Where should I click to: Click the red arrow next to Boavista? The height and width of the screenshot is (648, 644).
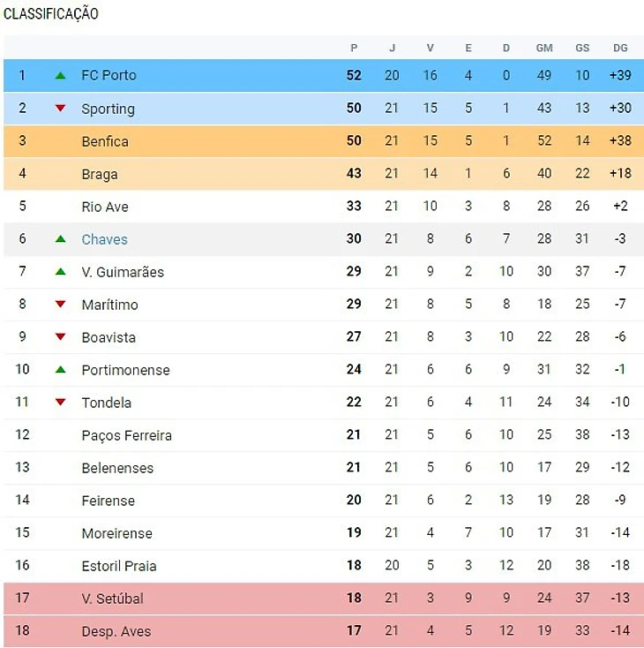(x=60, y=337)
